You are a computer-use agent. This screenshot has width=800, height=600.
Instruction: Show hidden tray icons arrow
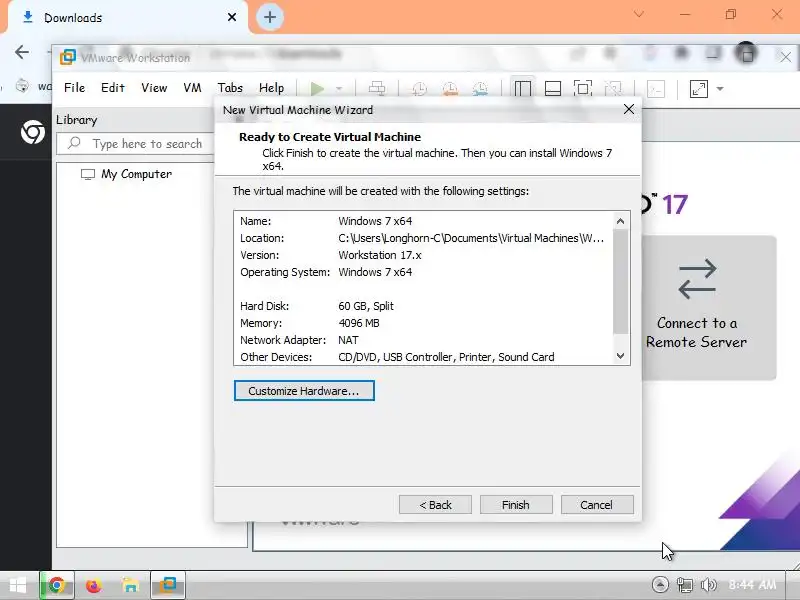tap(660, 585)
